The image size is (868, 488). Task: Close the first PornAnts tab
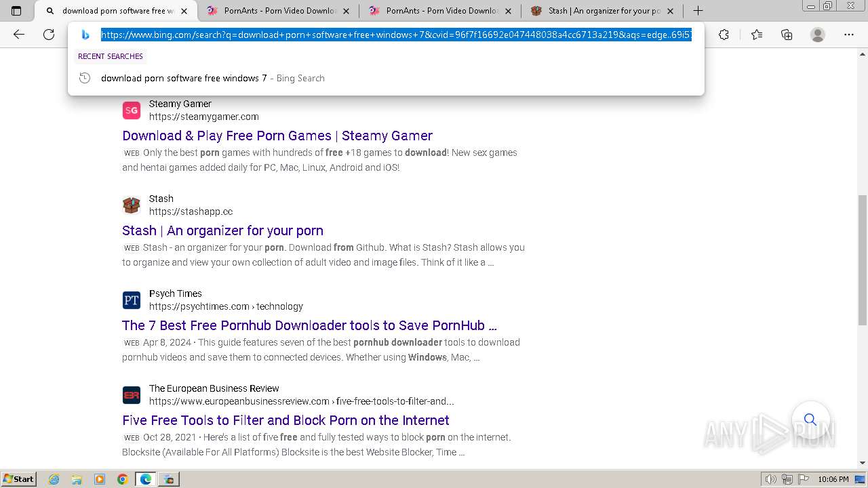pos(347,11)
